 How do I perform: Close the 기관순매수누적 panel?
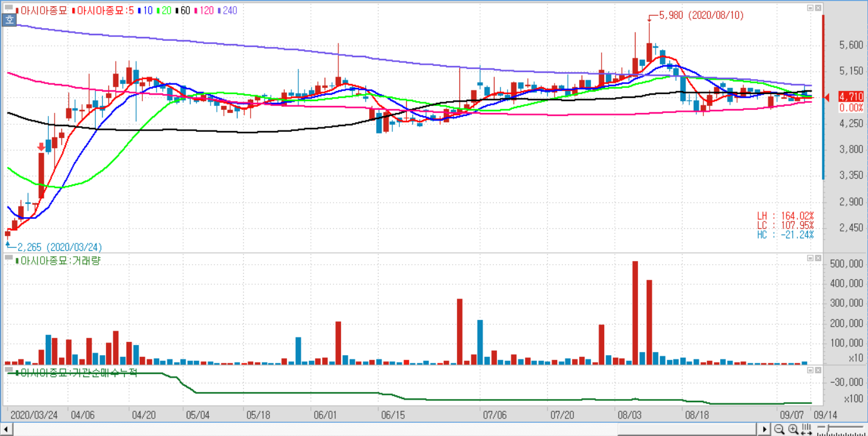pyautogui.click(x=818, y=371)
